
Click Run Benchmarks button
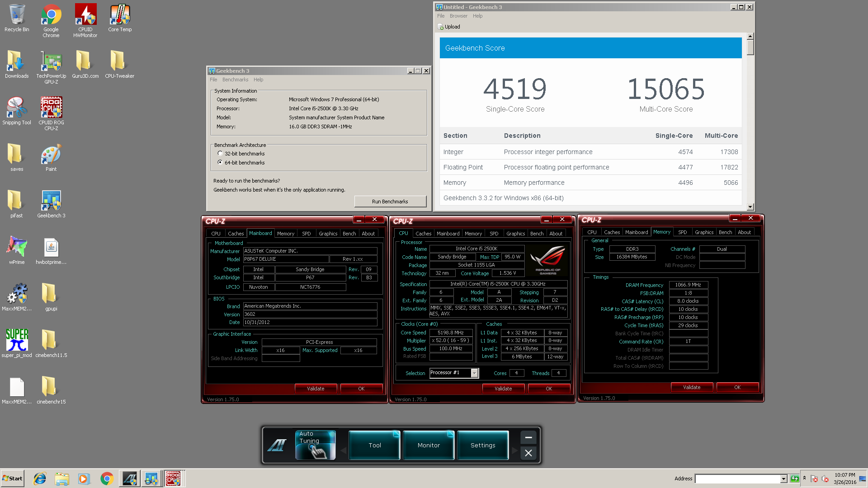click(x=390, y=202)
